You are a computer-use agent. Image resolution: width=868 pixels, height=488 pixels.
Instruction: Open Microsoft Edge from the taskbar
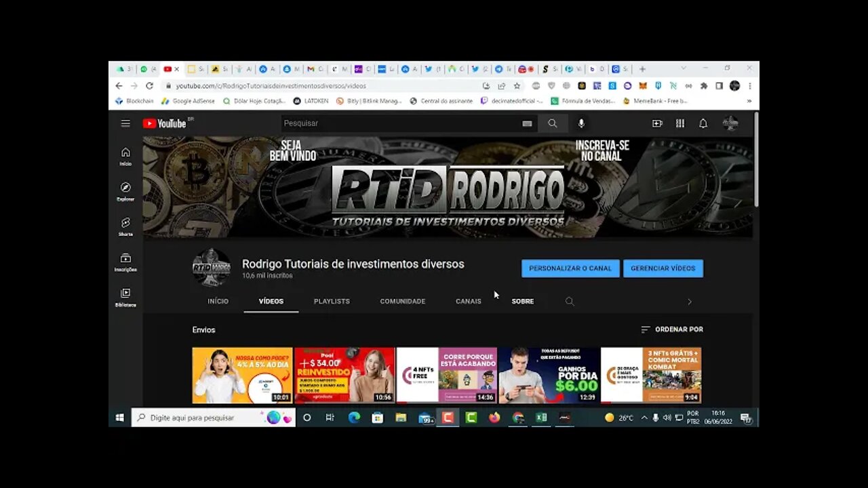(x=354, y=418)
